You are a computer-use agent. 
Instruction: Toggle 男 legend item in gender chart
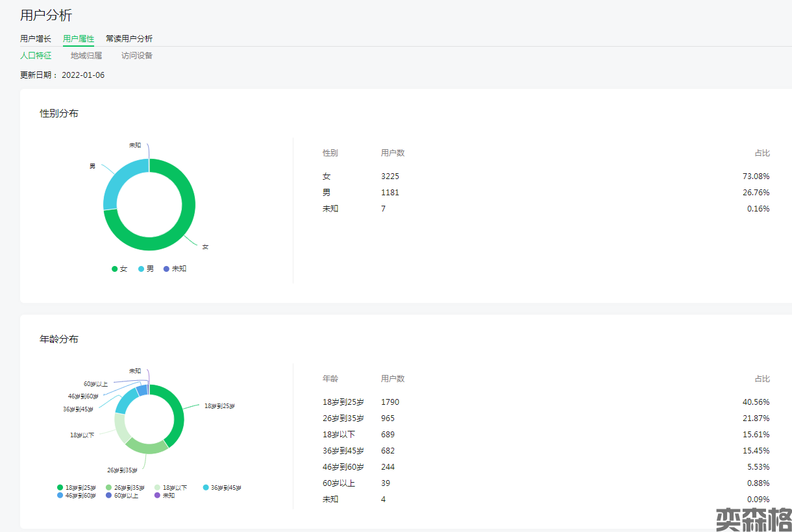(146, 269)
